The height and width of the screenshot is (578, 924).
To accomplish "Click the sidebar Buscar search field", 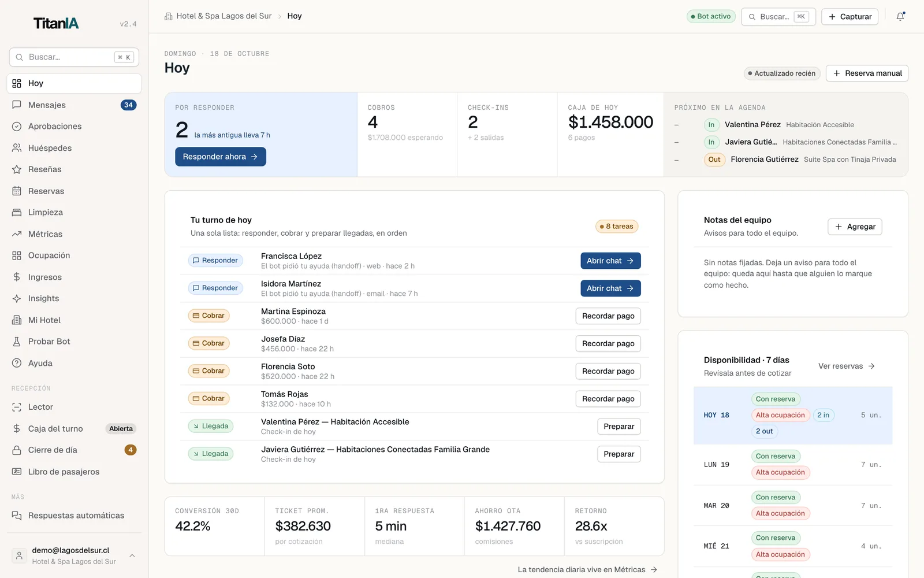I will point(74,57).
